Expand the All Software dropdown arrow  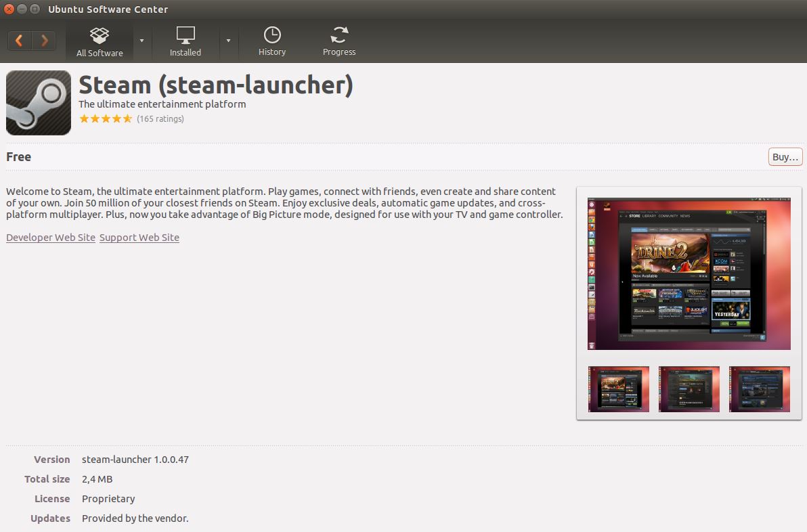[141, 41]
